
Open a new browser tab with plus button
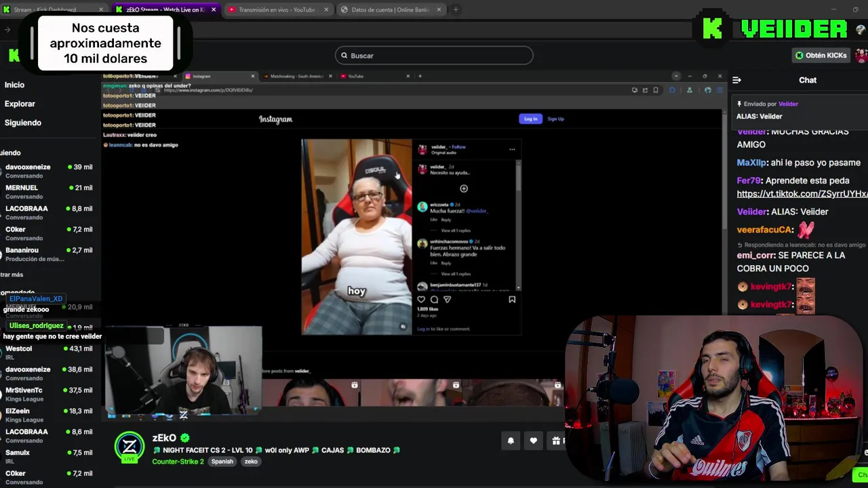(x=456, y=9)
